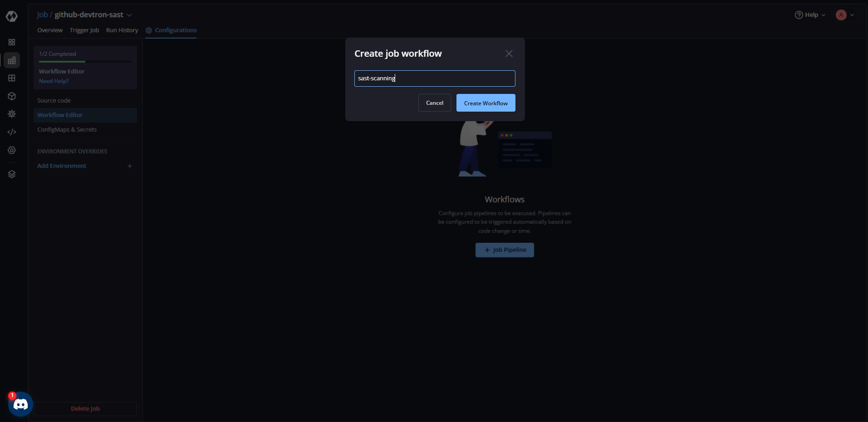Switch to the Run History tab
868x422 pixels.
tap(122, 30)
